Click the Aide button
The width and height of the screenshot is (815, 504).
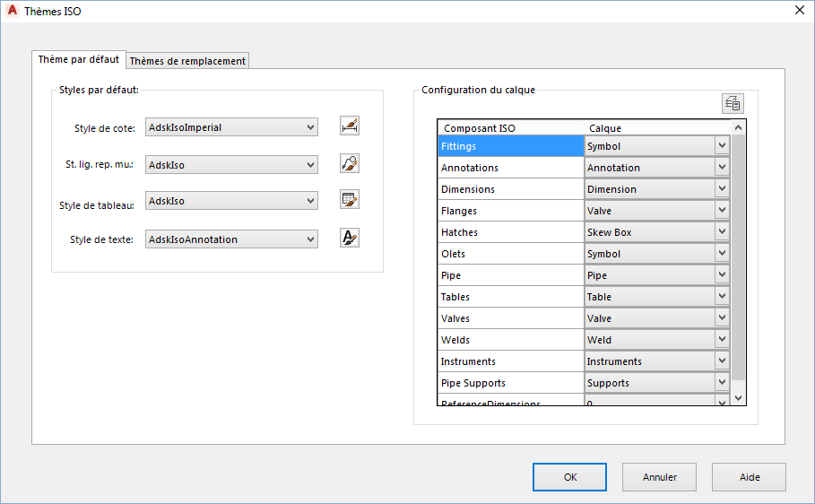pyautogui.click(x=749, y=477)
